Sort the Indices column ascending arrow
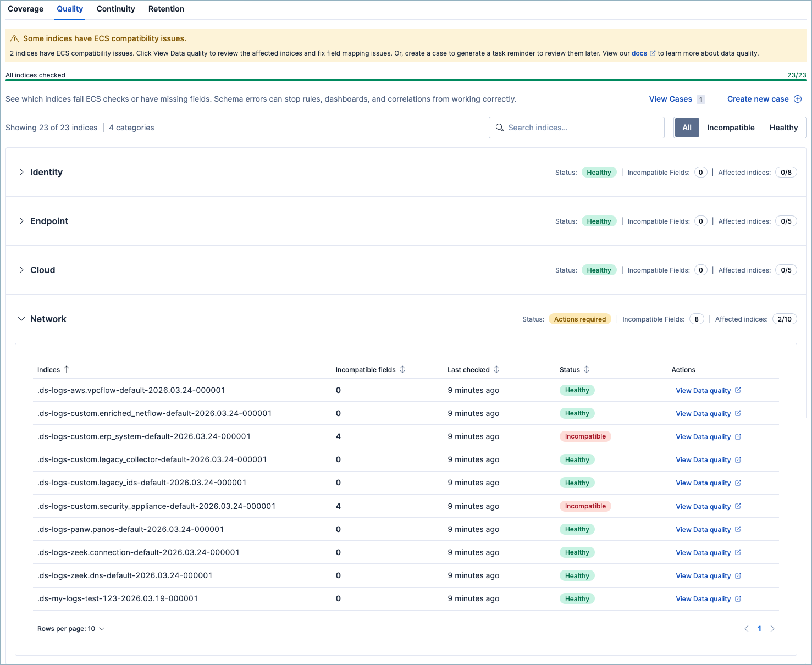Screen dimensions: 812x665 [67, 369]
